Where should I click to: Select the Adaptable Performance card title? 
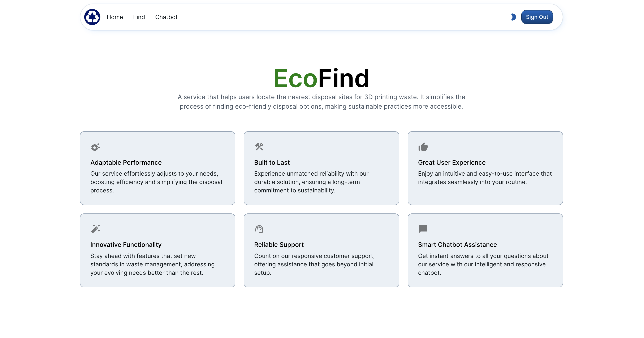click(126, 163)
